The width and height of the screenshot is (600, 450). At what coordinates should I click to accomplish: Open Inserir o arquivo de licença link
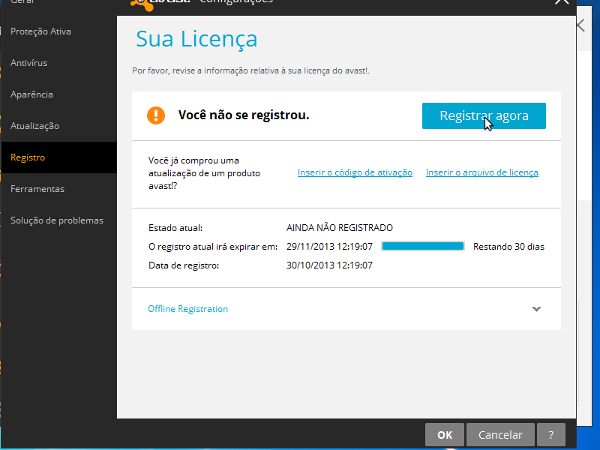tap(482, 173)
